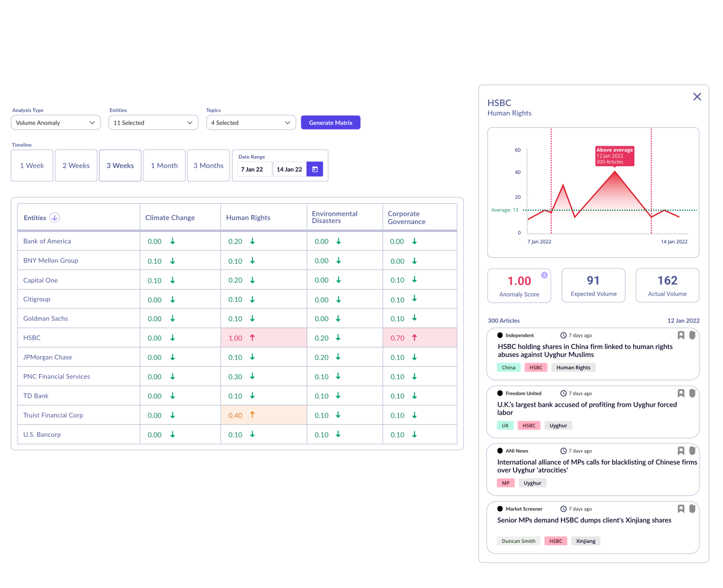Click the source dot beside Market Screener
The image size is (723, 588).
tap(500, 508)
